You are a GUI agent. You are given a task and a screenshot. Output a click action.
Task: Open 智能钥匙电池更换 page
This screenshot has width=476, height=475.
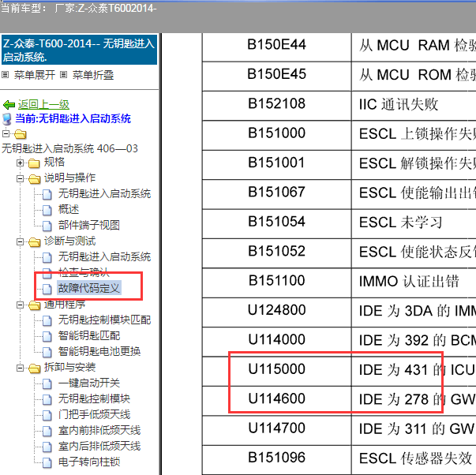coord(99,351)
